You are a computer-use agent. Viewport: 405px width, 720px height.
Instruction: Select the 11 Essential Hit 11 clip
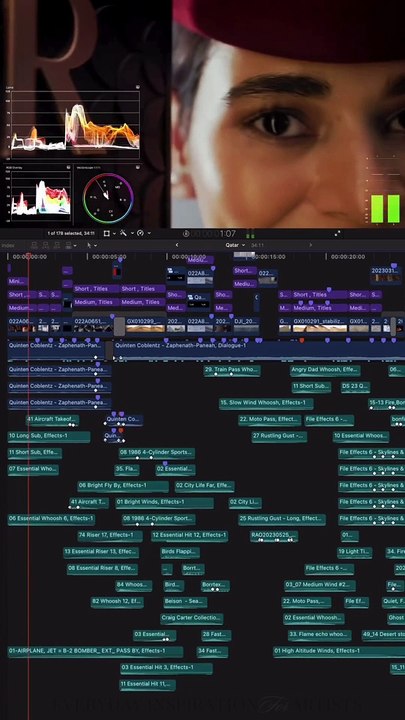pos(147,685)
